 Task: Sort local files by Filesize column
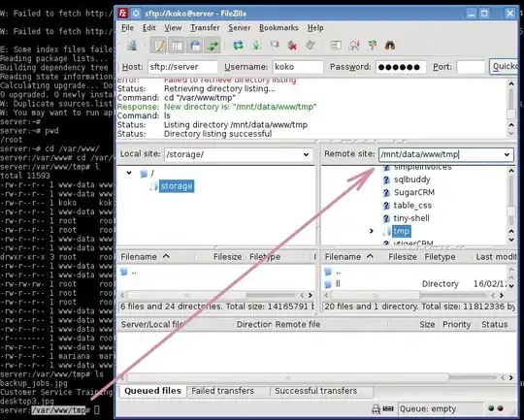[227, 257]
